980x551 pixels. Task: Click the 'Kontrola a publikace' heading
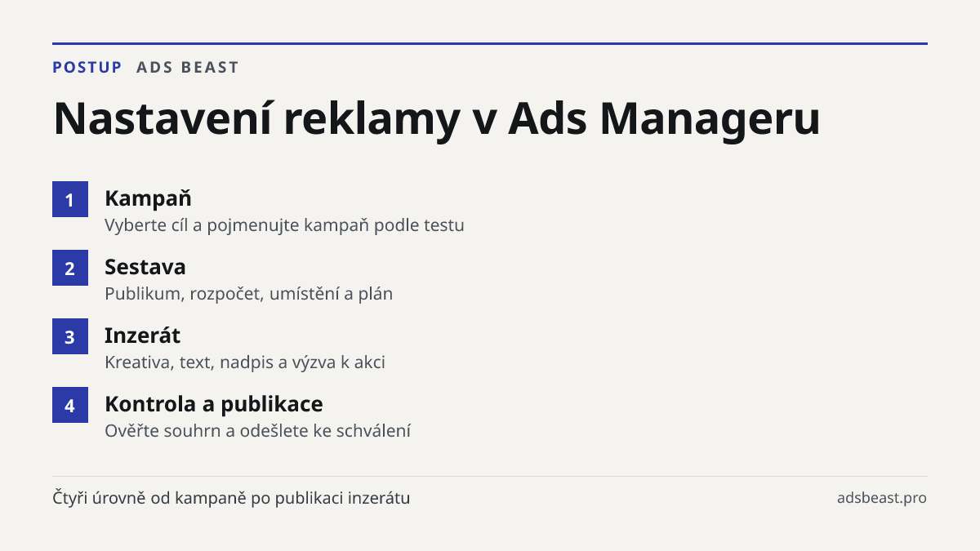pos(214,404)
